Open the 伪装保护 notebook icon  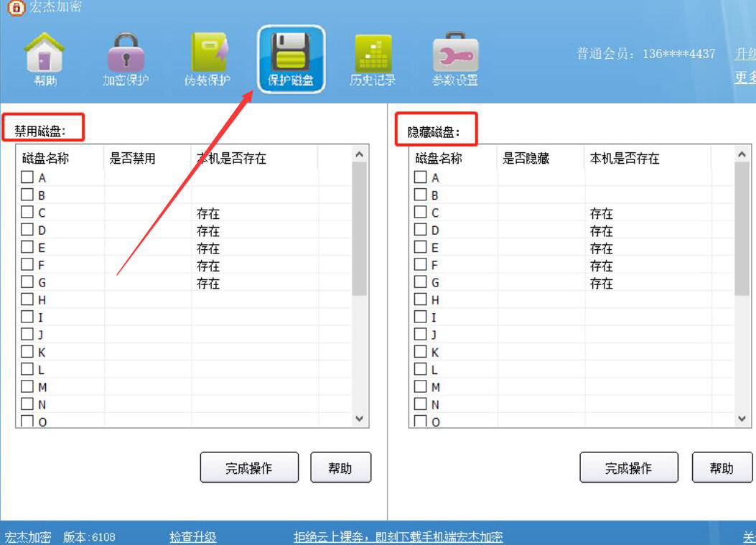207,60
